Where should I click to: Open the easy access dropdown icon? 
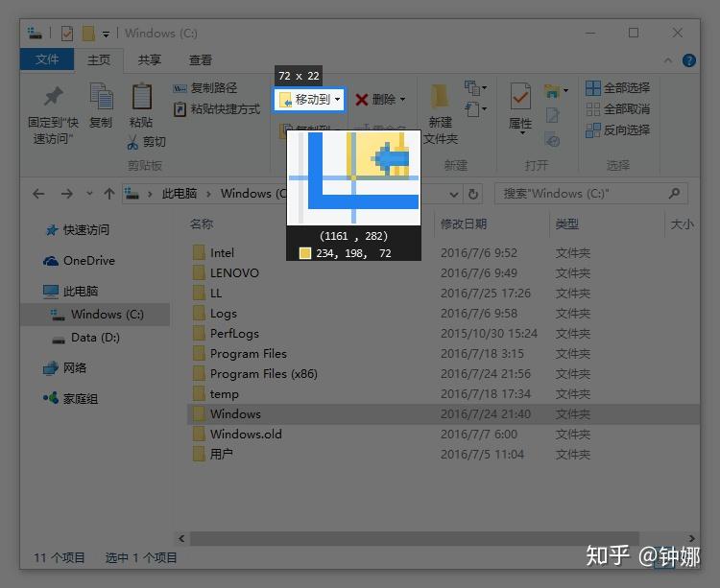point(475,109)
